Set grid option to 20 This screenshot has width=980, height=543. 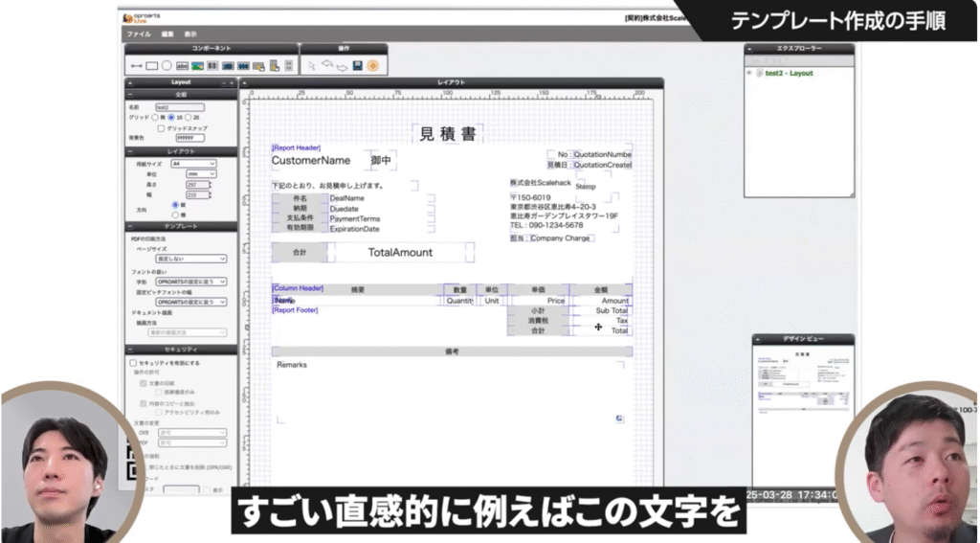click(x=189, y=117)
